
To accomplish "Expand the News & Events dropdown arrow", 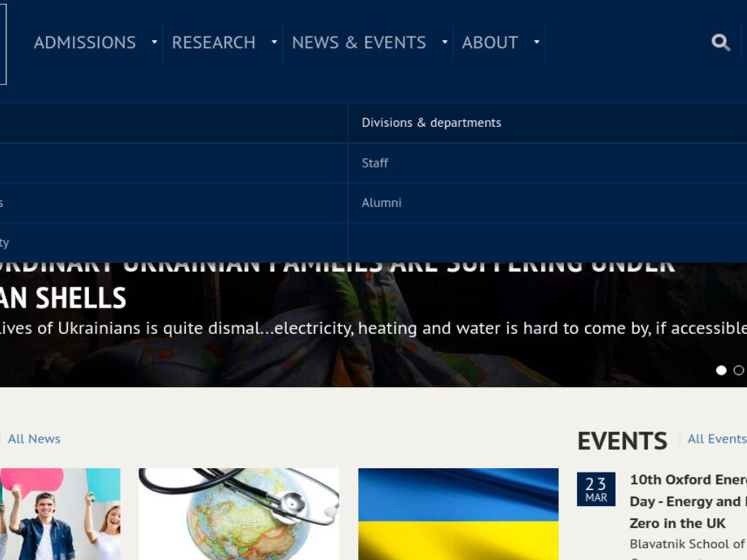I will [x=444, y=42].
